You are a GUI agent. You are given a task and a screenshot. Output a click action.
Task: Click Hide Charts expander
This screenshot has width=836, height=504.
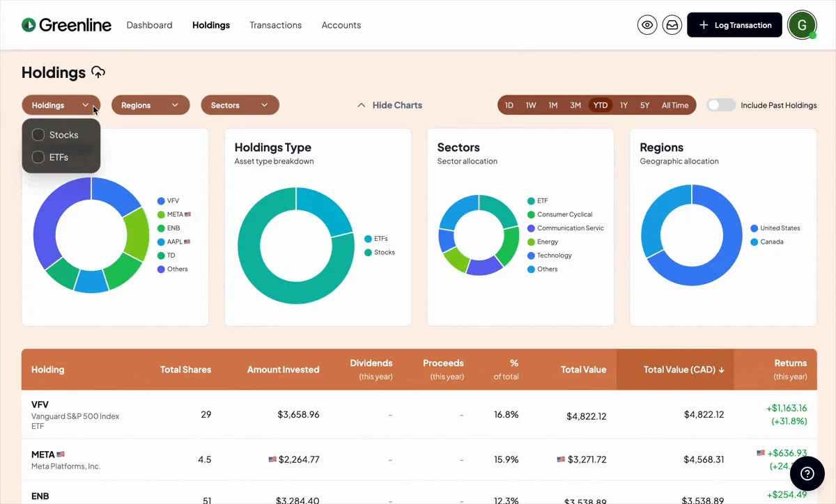(389, 105)
